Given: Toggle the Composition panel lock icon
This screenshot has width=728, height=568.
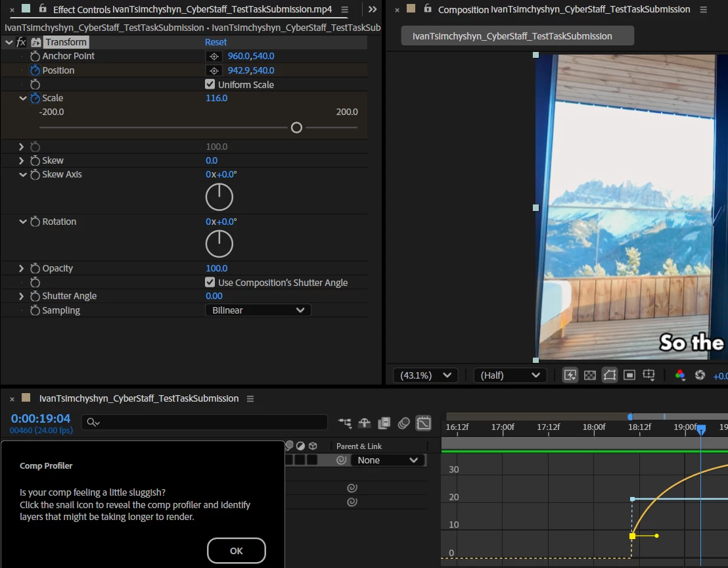Looking at the screenshot, I should coord(428,9).
